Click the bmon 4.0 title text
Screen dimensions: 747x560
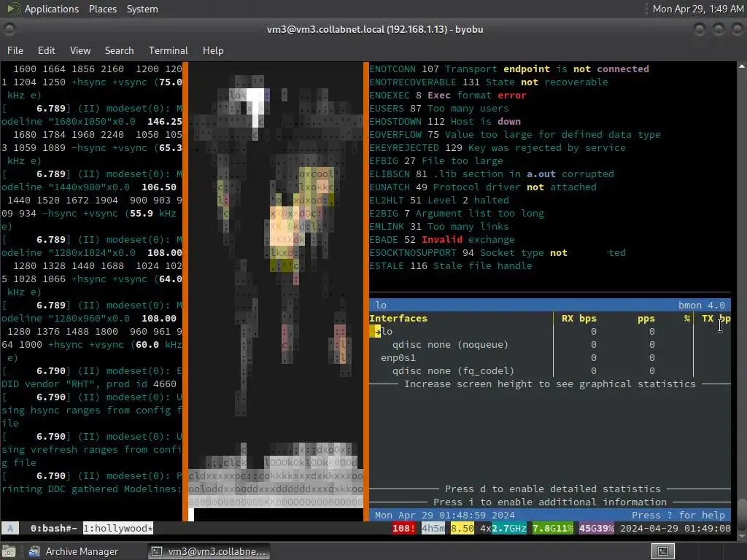[701, 306]
